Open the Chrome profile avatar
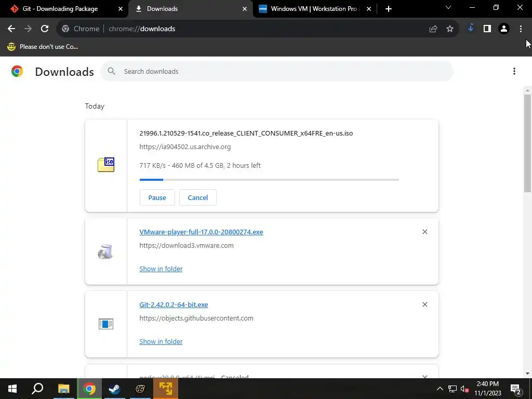 504,29
